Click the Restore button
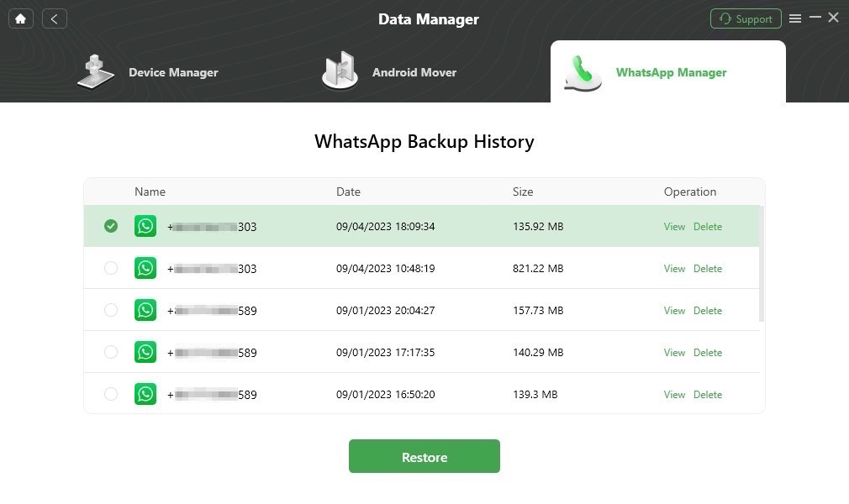 pyautogui.click(x=424, y=456)
